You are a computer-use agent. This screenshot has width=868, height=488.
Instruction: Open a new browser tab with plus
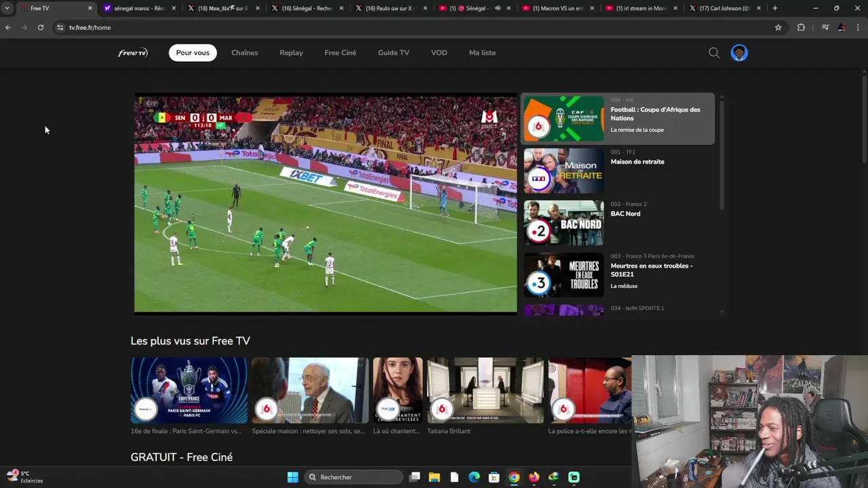pos(775,8)
